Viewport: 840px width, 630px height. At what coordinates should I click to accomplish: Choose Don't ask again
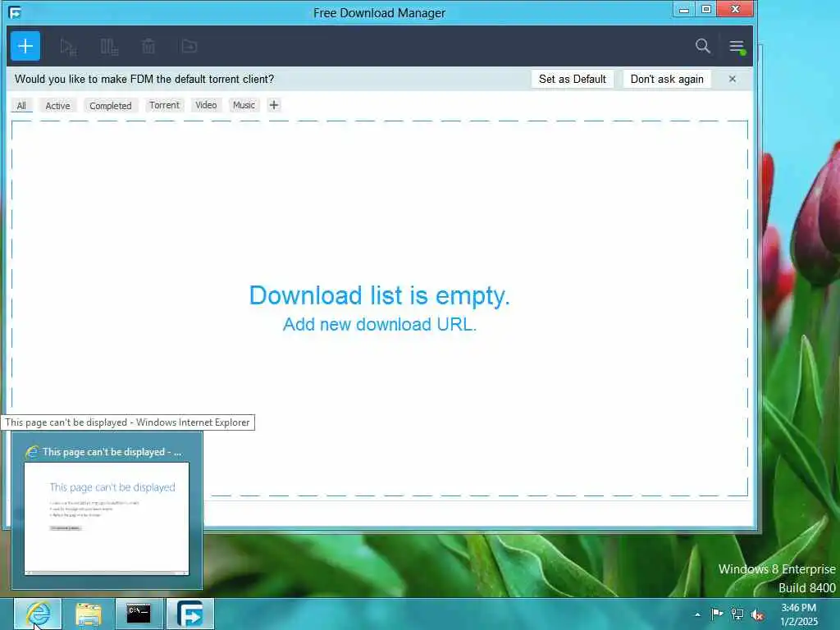click(x=667, y=80)
